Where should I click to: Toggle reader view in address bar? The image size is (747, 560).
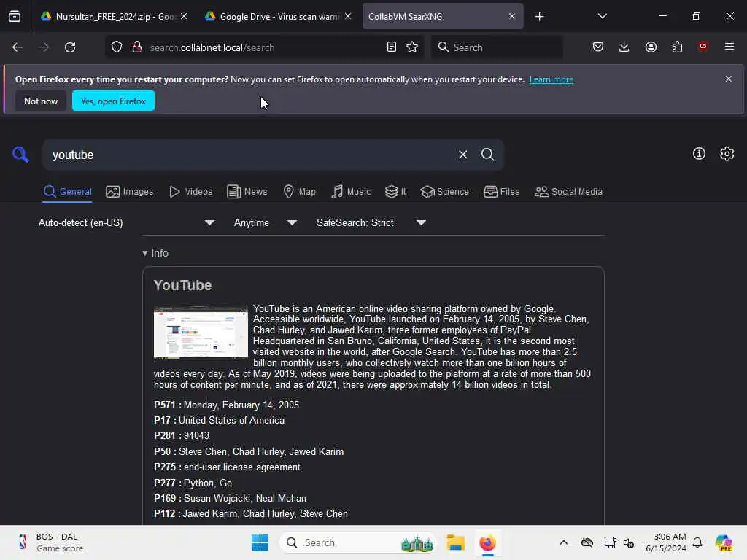pyautogui.click(x=391, y=47)
